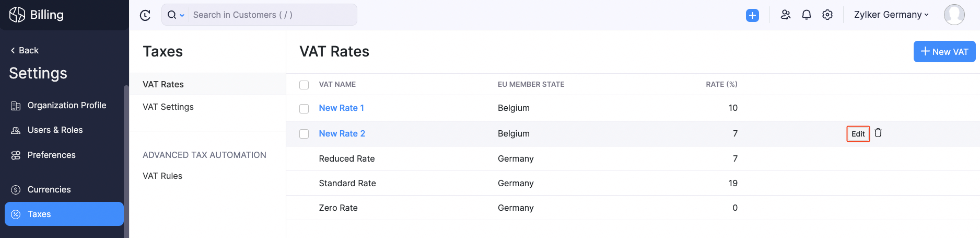This screenshot has width=980, height=238.
Task: Open the settings gear icon
Action: click(827, 15)
